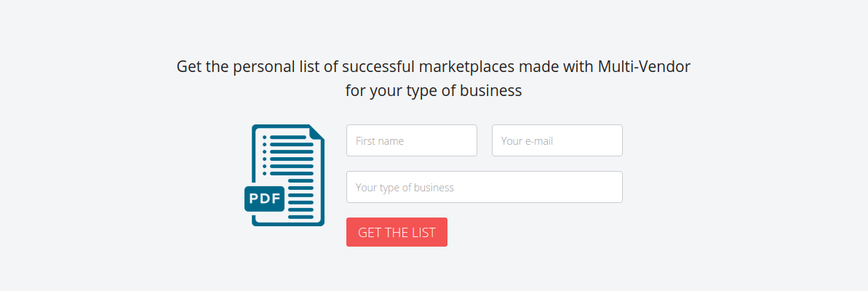Click the 'for your type of business' line
The width and height of the screenshot is (868, 291).
click(434, 92)
